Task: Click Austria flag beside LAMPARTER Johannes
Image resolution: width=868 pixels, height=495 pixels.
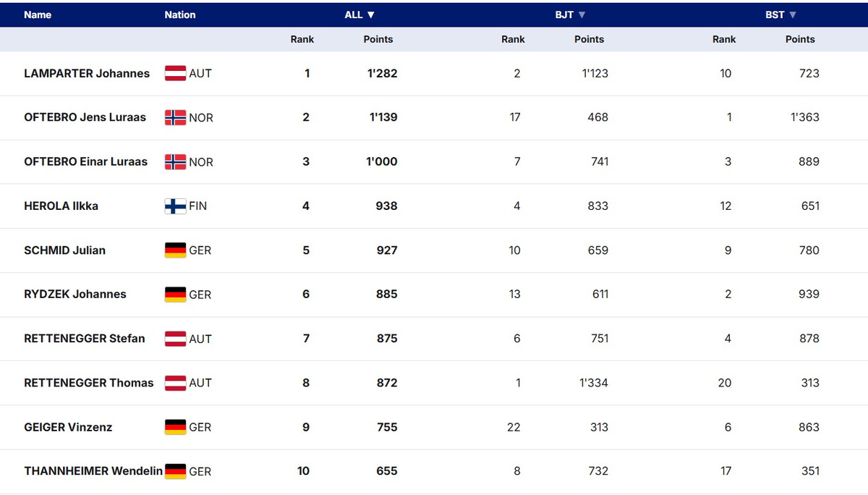Action: point(175,73)
